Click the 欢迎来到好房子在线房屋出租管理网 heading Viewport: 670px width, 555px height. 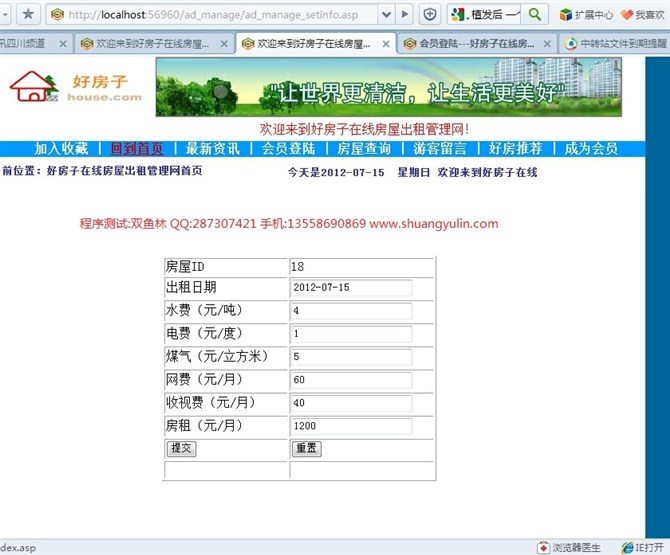364,129
